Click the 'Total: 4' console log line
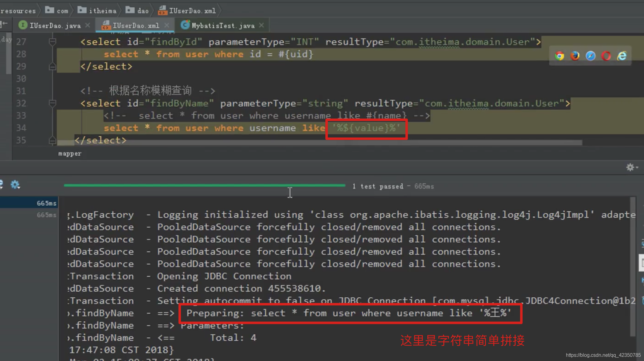The height and width of the screenshot is (361, 644). 233,338
